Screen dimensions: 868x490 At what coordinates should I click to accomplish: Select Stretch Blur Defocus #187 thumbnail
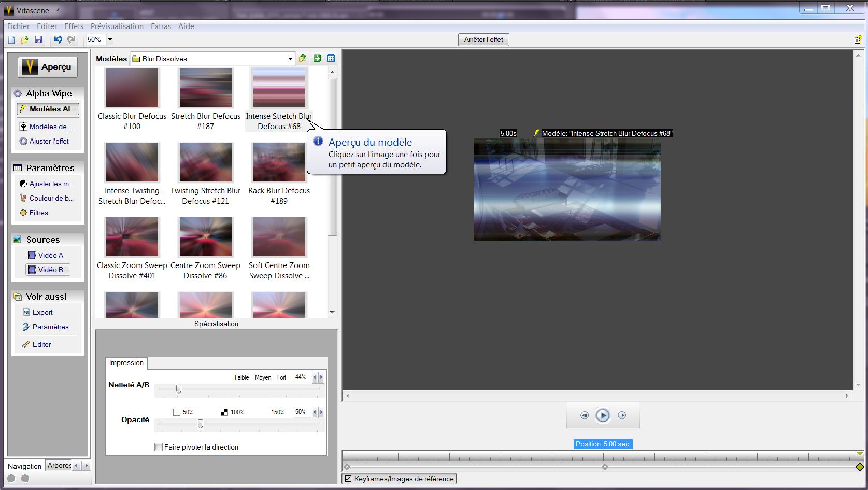(206, 88)
